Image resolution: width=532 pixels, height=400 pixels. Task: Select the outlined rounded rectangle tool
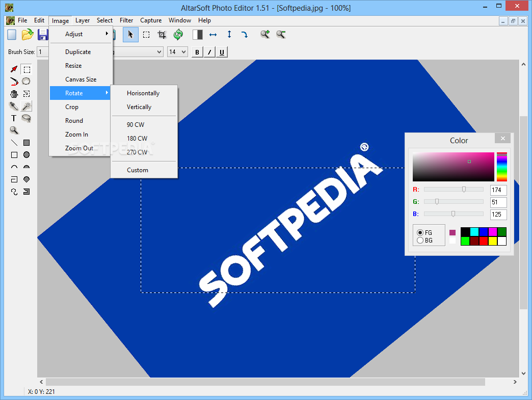tap(14, 179)
